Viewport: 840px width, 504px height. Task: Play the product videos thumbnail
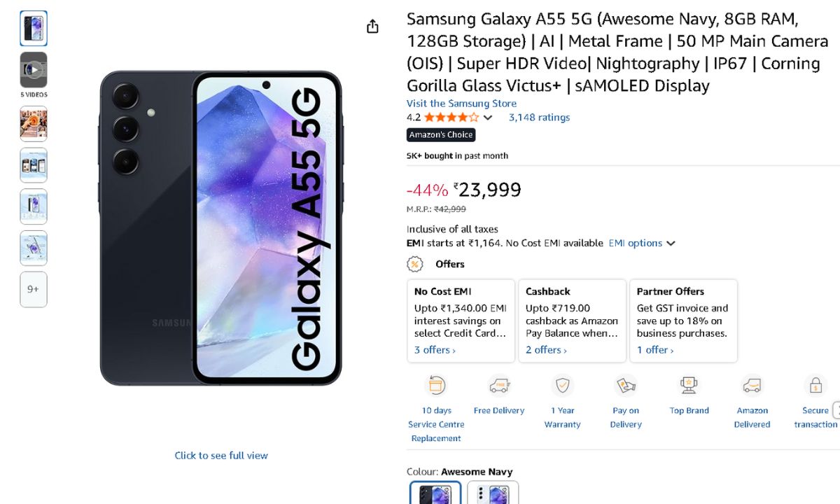click(34, 70)
